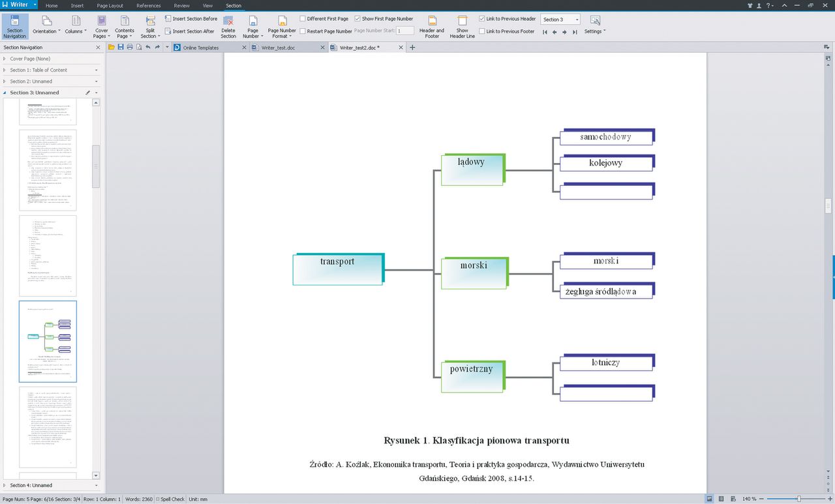Close the Section Navigation panel
Screen dimensions: 835x504
click(x=99, y=48)
